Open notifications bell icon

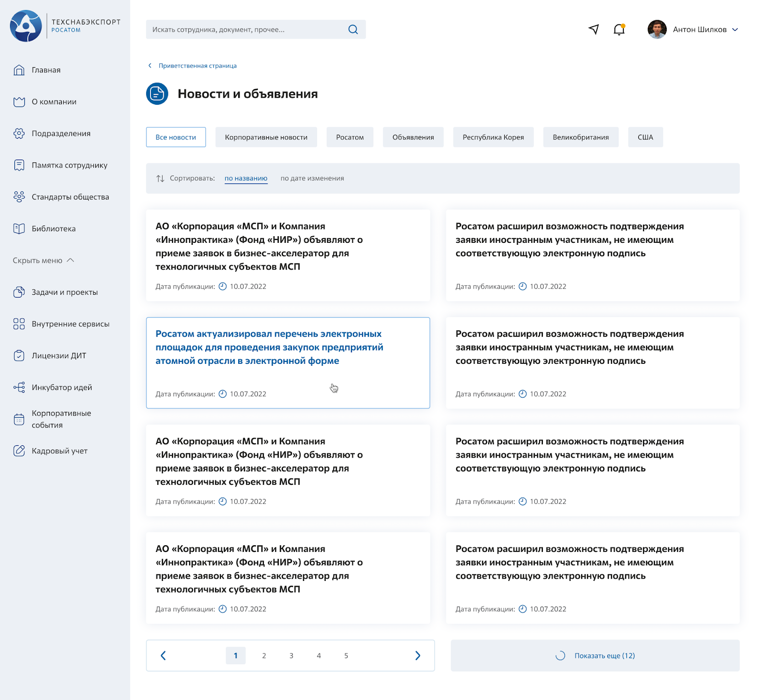pyautogui.click(x=619, y=30)
